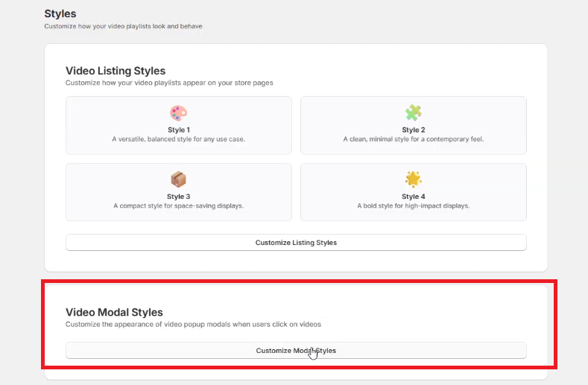Click the green puzzle piece icon
This screenshot has width=588, height=385.
[x=413, y=113]
